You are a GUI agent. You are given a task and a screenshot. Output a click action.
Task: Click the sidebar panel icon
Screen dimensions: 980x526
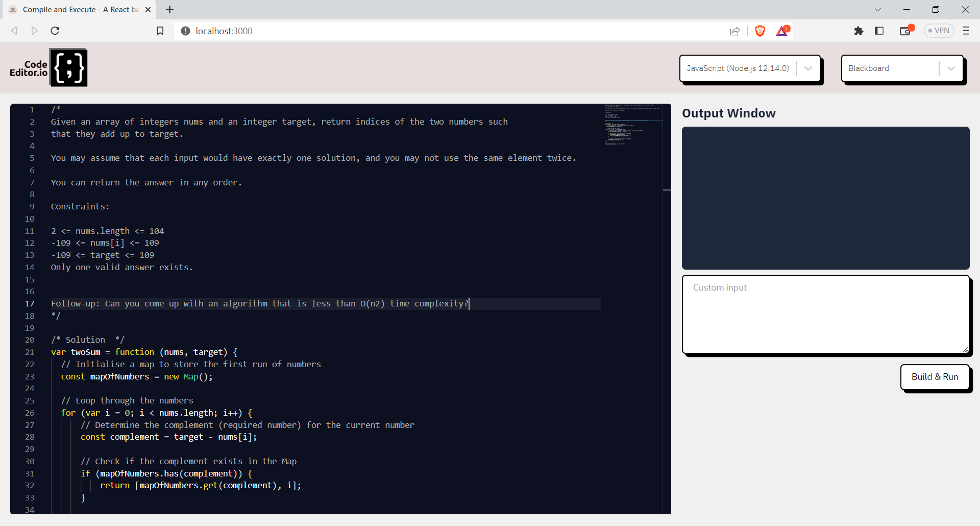pos(879,31)
